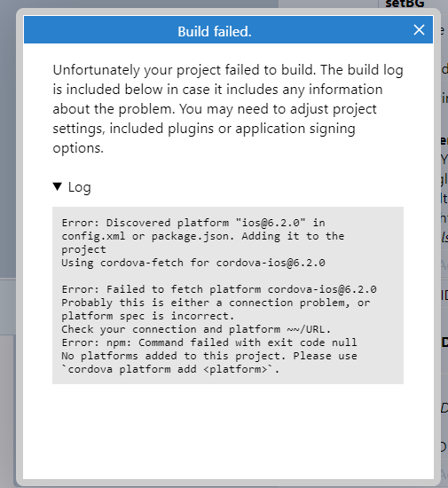
Task: Click 'No platforms added to this project' line
Action: coord(209,356)
